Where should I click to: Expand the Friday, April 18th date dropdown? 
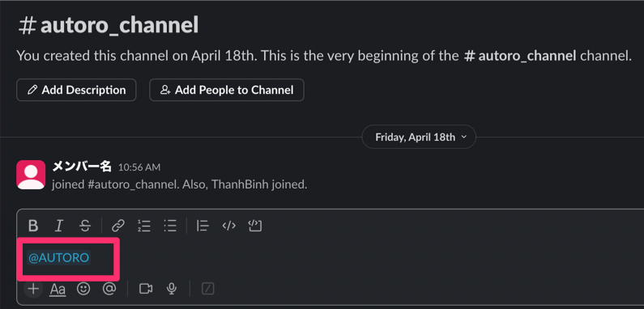click(x=419, y=137)
